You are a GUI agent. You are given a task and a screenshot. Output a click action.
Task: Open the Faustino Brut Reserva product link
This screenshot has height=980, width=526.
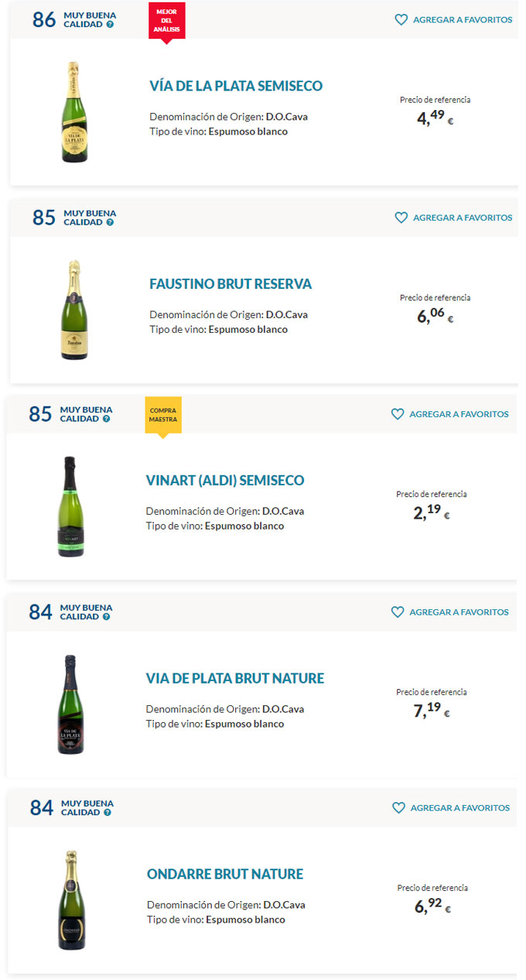click(x=231, y=284)
